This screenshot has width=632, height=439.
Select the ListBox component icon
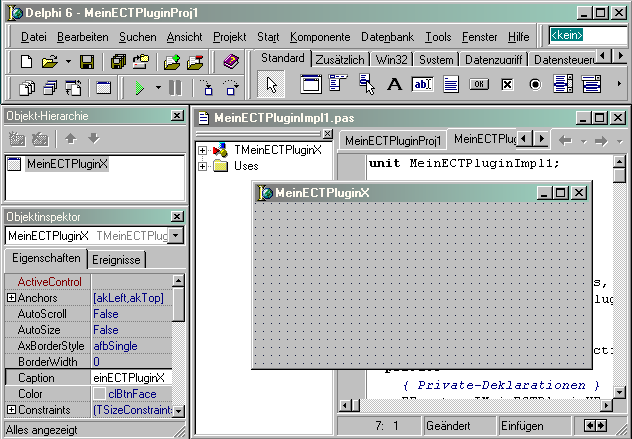pyautogui.click(x=563, y=84)
